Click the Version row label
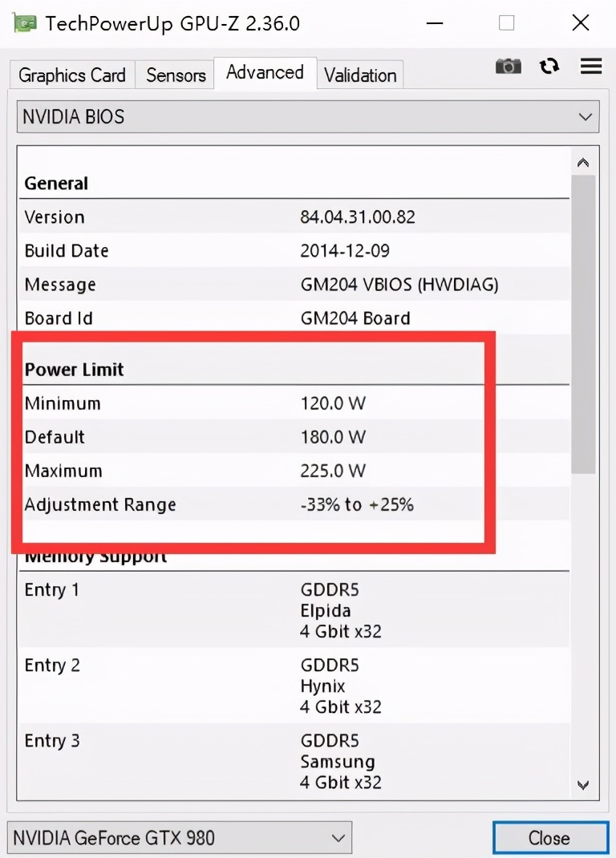The image size is (616, 858). [55, 217]
